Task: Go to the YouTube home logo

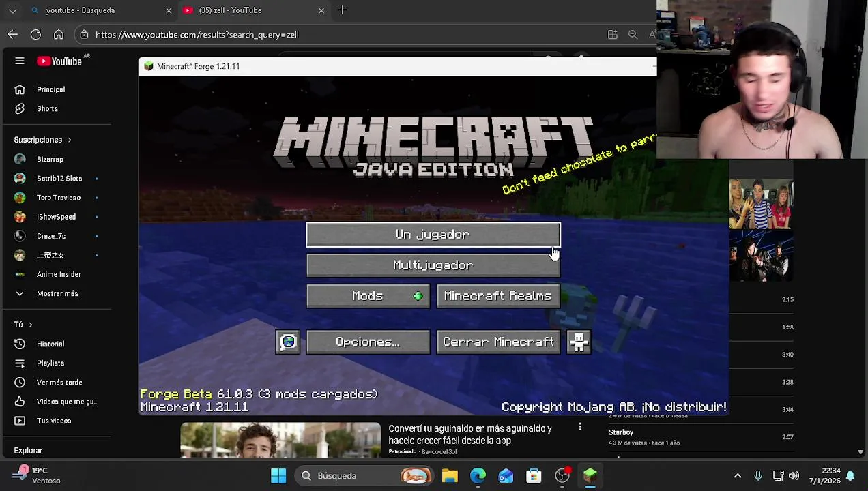Action: (x=59, y=61)
